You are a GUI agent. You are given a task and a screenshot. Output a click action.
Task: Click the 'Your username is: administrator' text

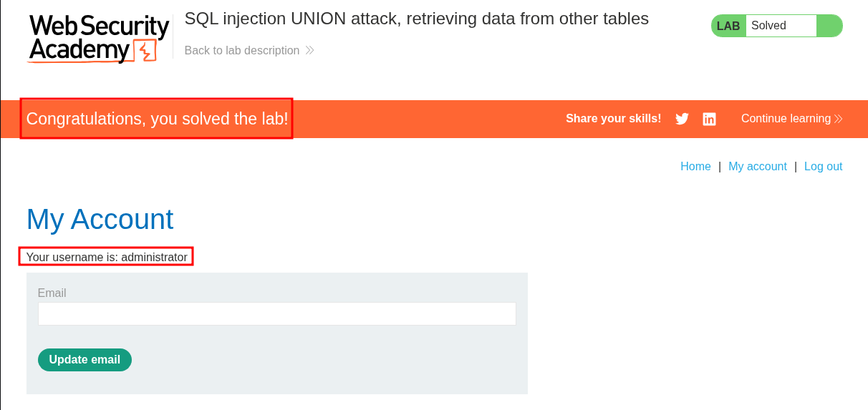pos(107,257)
